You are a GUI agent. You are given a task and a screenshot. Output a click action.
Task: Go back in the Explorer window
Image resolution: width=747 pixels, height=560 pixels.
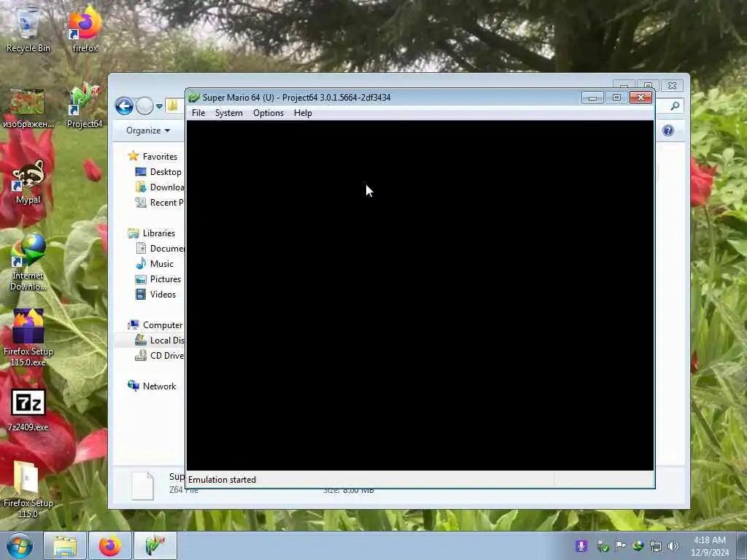(x=124, y=106)
